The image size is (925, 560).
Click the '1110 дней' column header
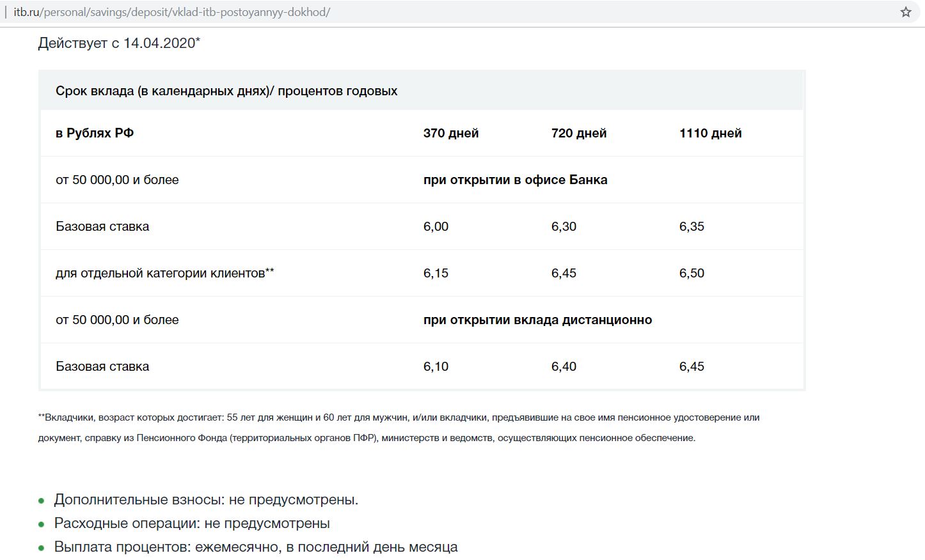(711, 133)
